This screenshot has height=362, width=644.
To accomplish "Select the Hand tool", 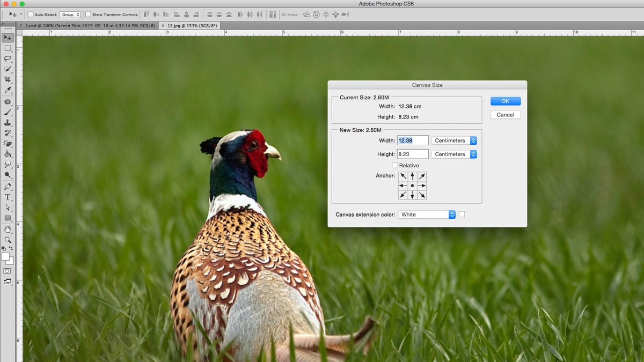I will [x=8, y=230].
